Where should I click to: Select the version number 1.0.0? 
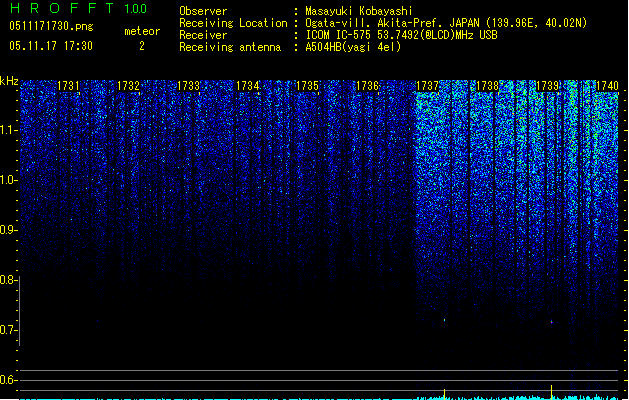tap(136, 8)
